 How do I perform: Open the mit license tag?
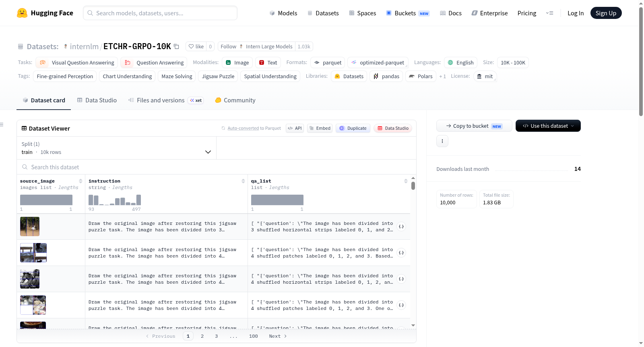click(x=485, y=76)
